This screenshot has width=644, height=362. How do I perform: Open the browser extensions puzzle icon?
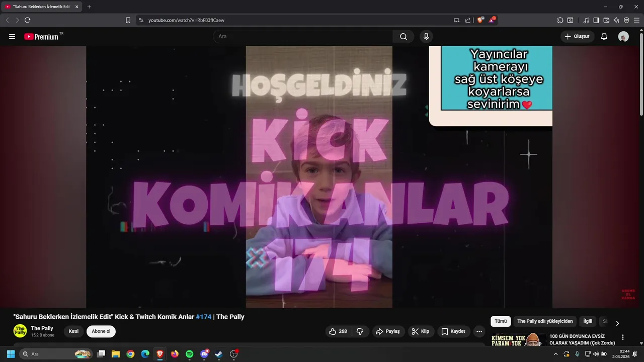tap(560, 20)
